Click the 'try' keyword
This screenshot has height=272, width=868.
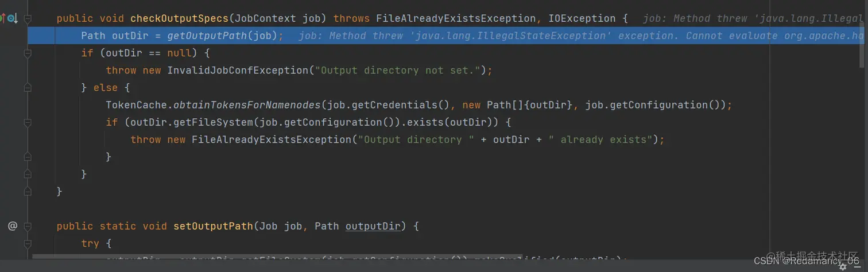pyautogui.click(x=90, y=243)
